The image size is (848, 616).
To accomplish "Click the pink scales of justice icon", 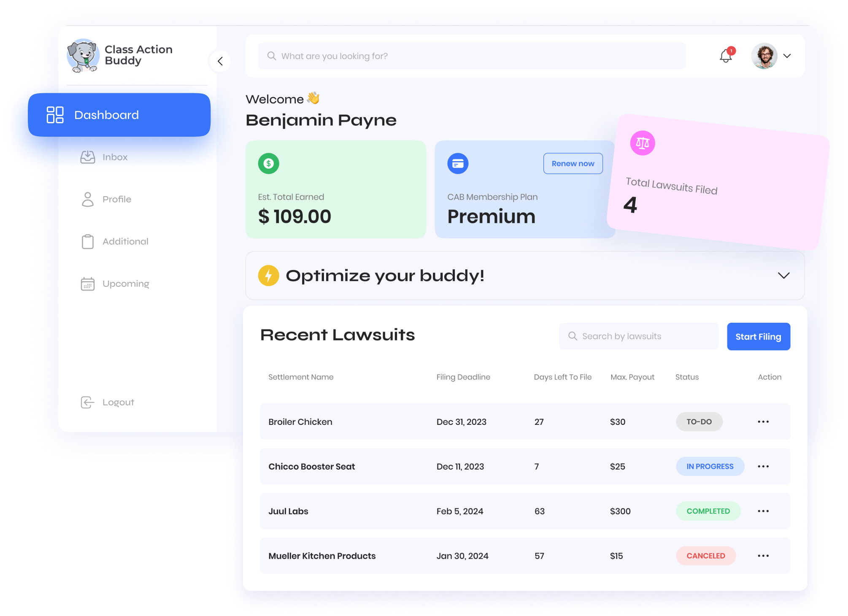I will pos(642,143).
